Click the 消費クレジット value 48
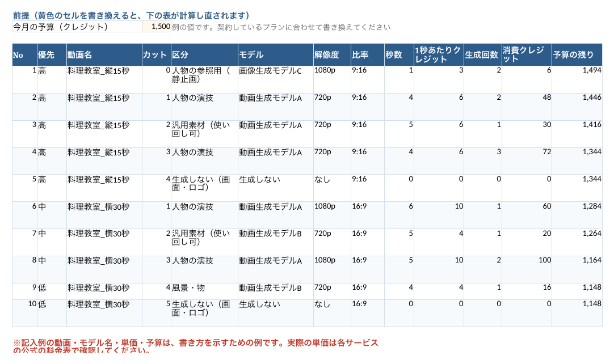Viewport: 614px width, 364px height. pos(527,107)
